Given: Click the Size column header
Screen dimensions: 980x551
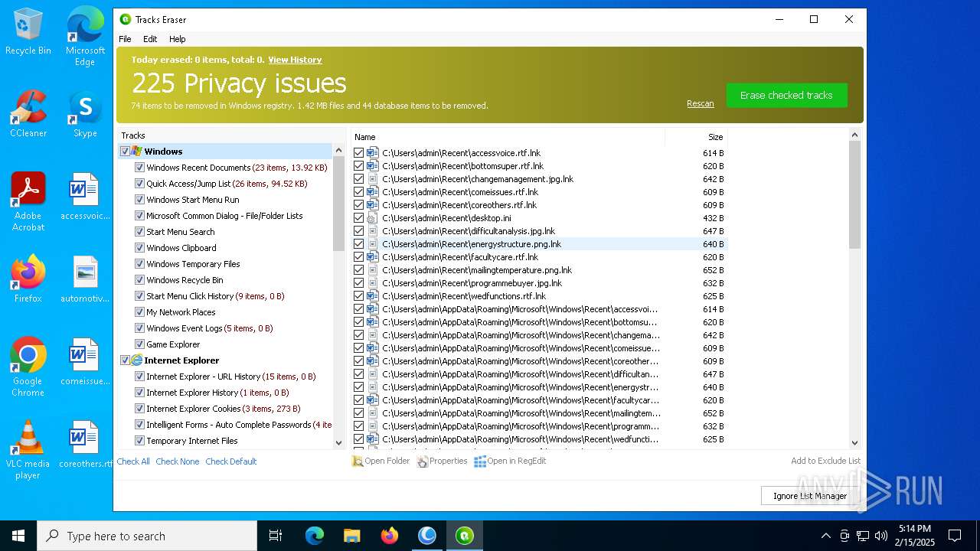Looking at the screenshot, I should pyautogui.click(x=696, y=137).
